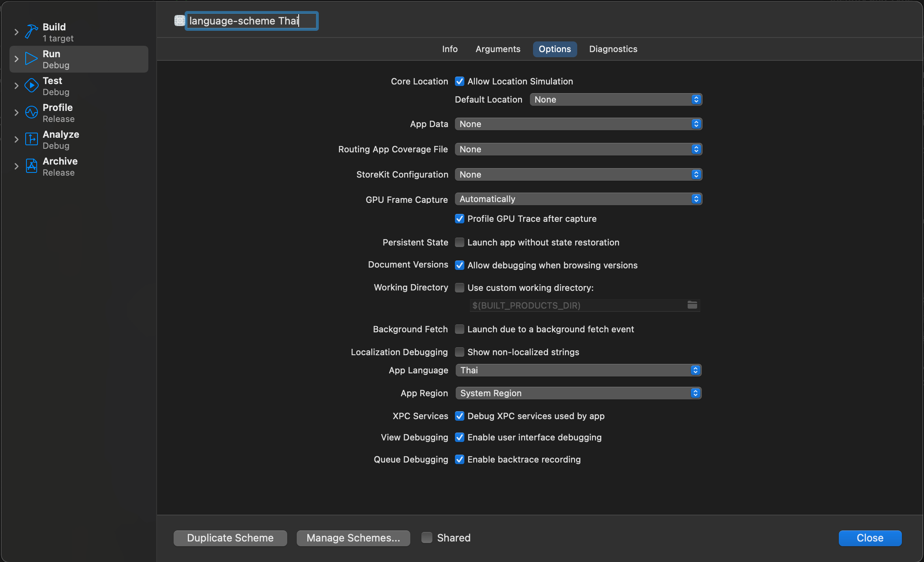Click the scheme icon beside name field
The image size is (924, 562).
click(180, 21)
